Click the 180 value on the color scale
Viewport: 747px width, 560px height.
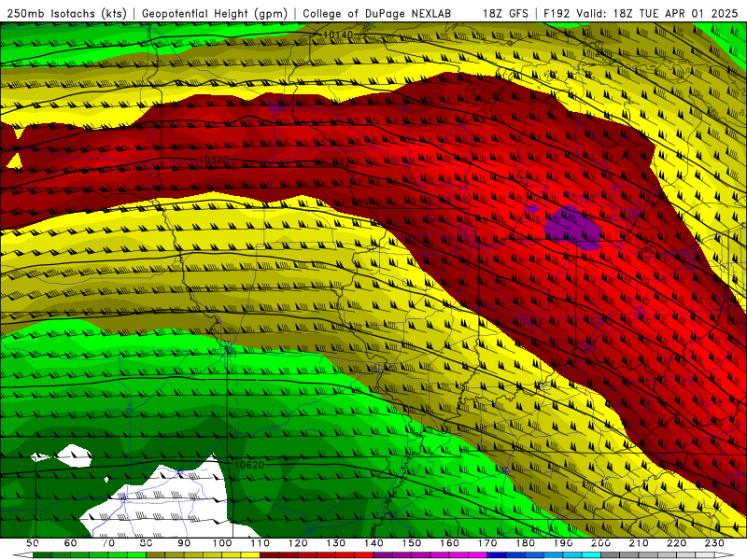[x=525, y=543]
